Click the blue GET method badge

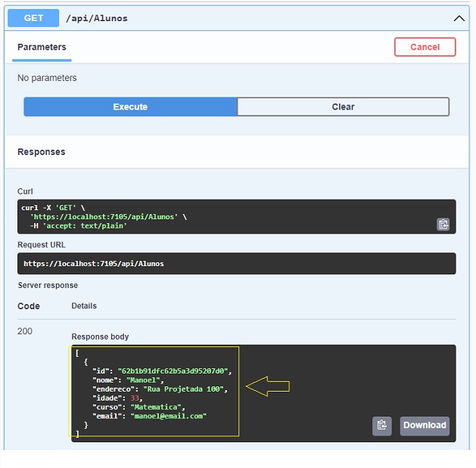pyautogui.click(x=33, y=18)
